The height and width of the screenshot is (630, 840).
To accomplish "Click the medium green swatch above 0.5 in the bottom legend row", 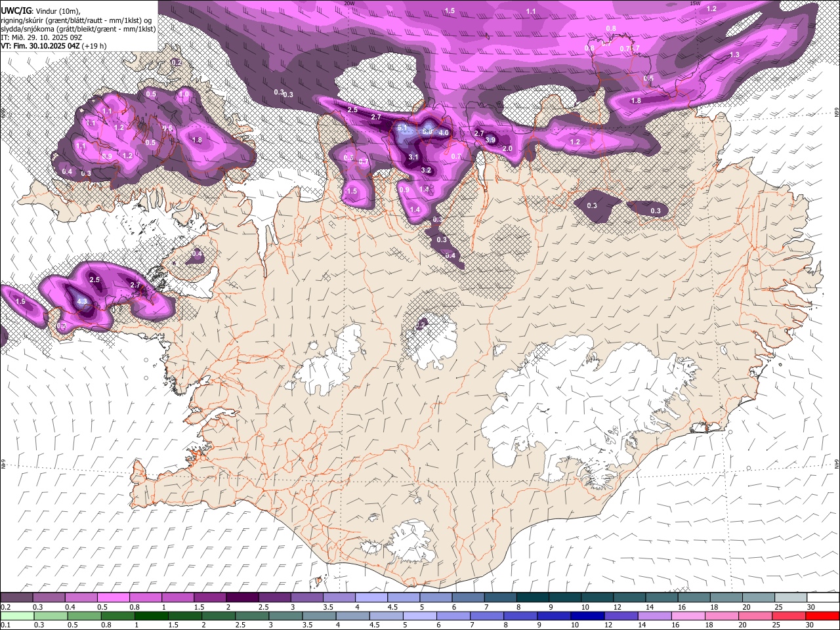I will pos(84,616).
